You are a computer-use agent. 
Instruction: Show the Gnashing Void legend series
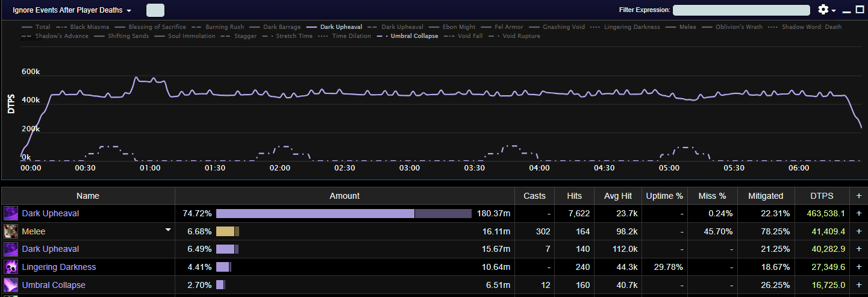point(557,27)
